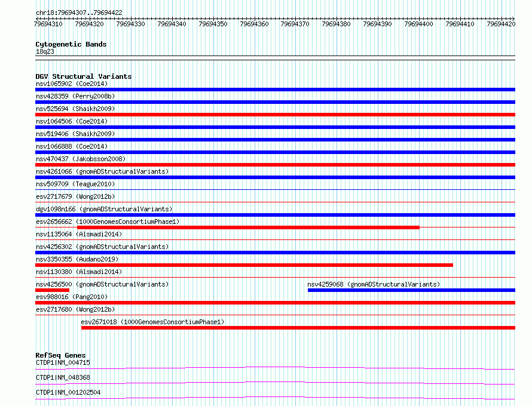Open nsv4256302 (gnomADStructuralVariants) entry
The height and width of the screenshot is (406, 532).
pyautogui.click(x=102, y=247)
